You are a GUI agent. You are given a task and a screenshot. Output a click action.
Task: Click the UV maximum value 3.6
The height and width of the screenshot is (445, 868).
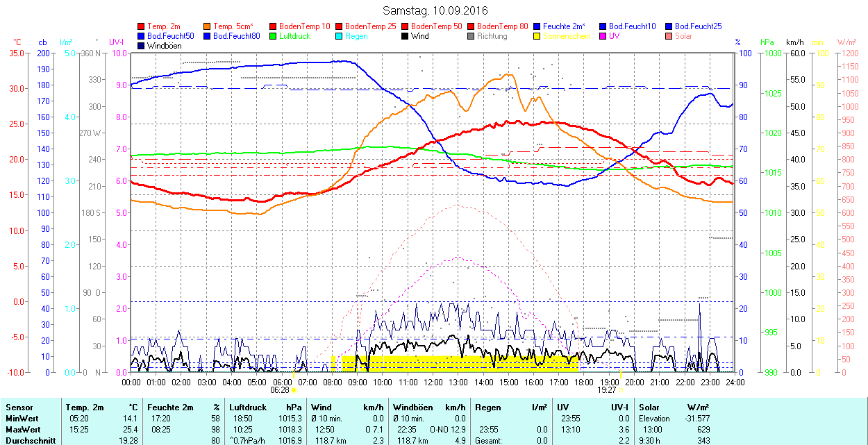(x=625, y=430)
